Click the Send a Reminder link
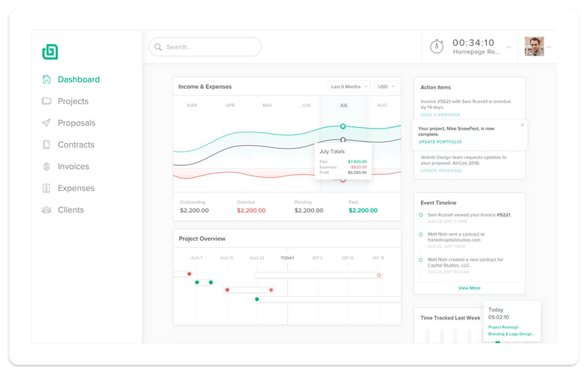The width and height of the screenshot is (588, 373). pos(440,115)
